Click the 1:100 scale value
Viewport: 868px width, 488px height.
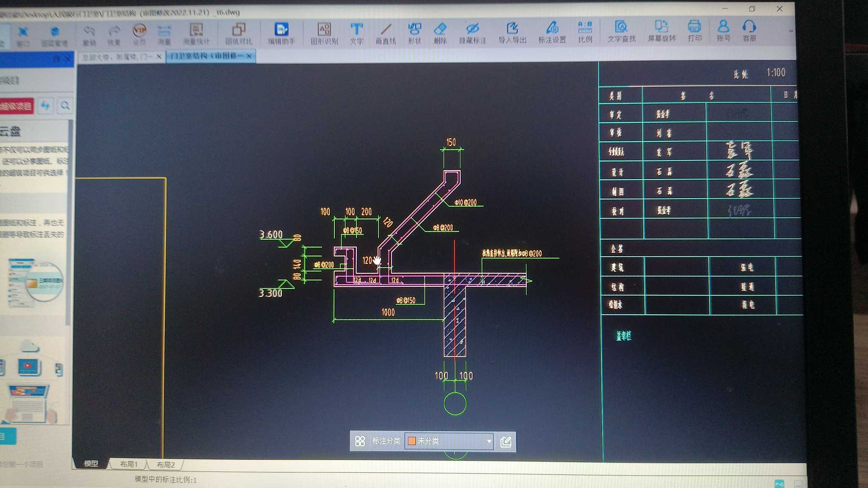(x=776, y=73)
